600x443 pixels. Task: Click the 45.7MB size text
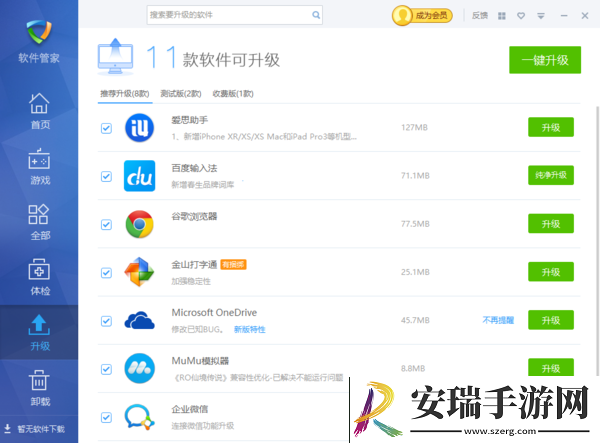coord(415,320)
